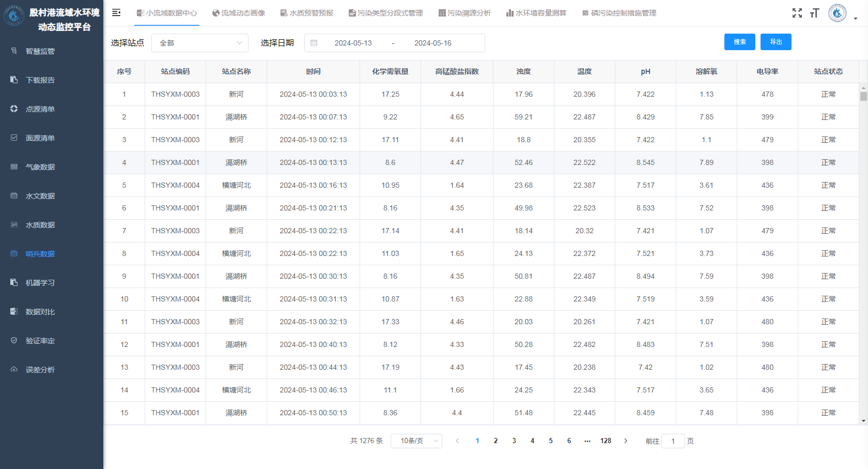
Task: Click the next page arrow
Action: (x=626, y=441)
